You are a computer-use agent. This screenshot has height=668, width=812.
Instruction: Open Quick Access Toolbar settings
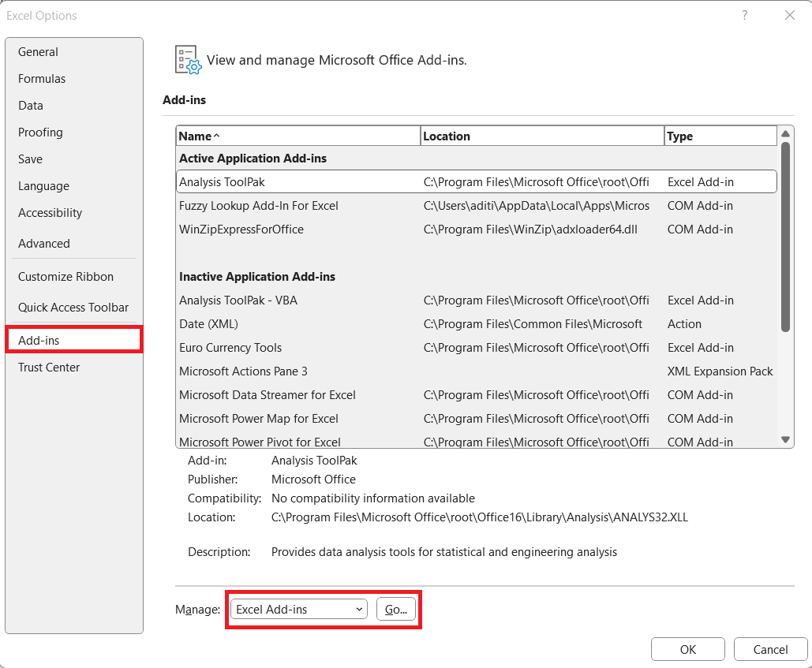[x=74, y=308]
